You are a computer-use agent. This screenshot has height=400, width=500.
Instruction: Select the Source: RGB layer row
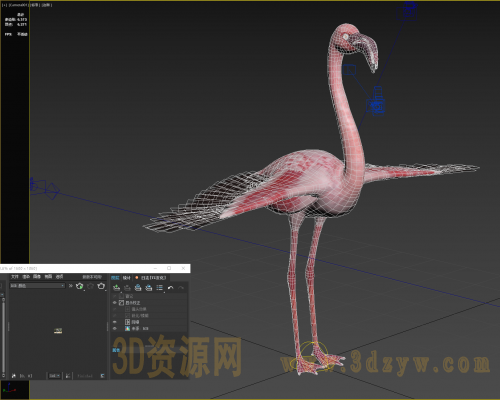click(x=149, y=328)
